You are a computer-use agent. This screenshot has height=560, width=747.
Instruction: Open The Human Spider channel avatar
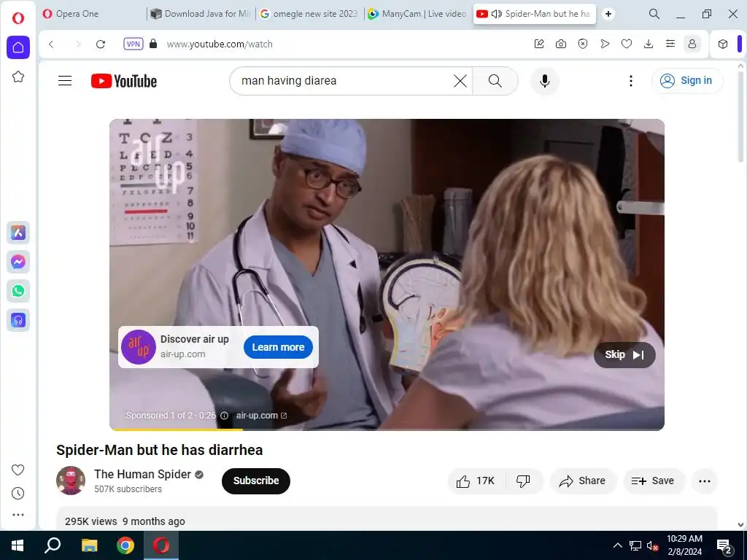point(71,481)
